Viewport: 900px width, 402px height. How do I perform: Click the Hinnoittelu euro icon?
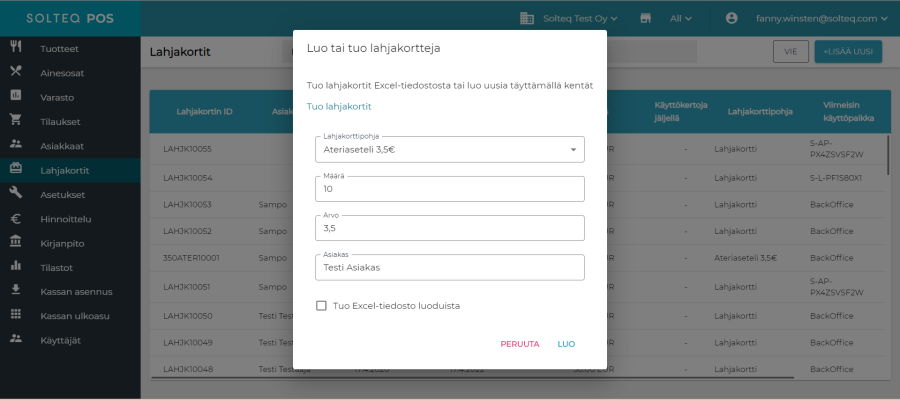(x=16, y=218)
